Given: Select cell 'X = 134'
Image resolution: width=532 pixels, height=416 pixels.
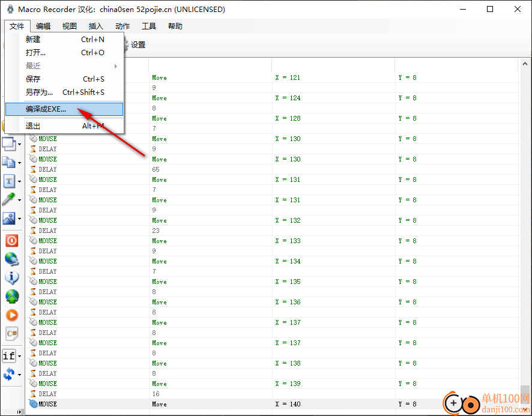Looking at the screenshot, I should (288, 261).
